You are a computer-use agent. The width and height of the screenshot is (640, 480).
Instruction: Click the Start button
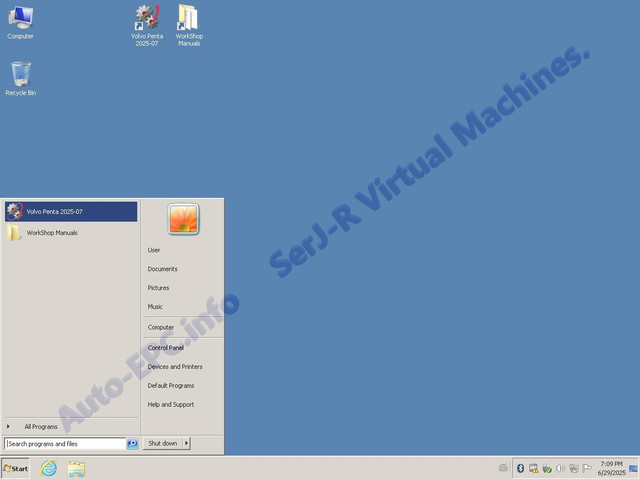pyautogui.click(x=16, y=469)
